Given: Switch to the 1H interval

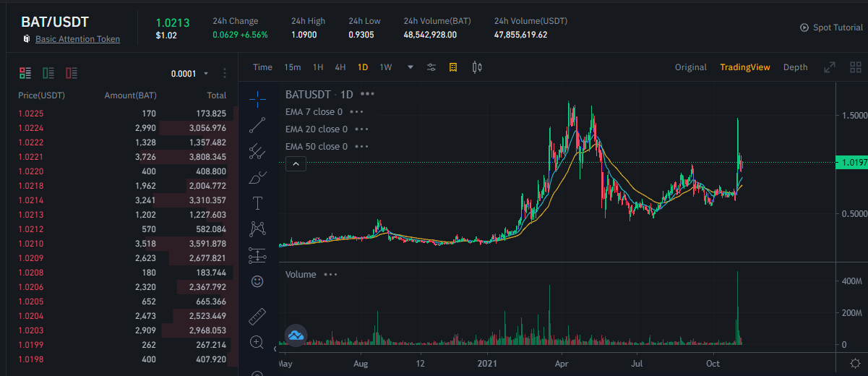Looking at the screenshot, I should pos(318,67).
